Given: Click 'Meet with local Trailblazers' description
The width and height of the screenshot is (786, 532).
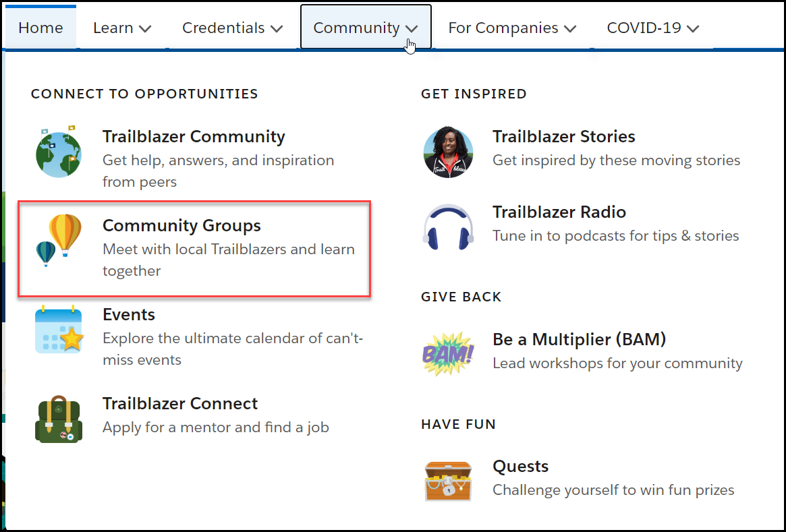Looking at the screenshot, I should point(229,260).
